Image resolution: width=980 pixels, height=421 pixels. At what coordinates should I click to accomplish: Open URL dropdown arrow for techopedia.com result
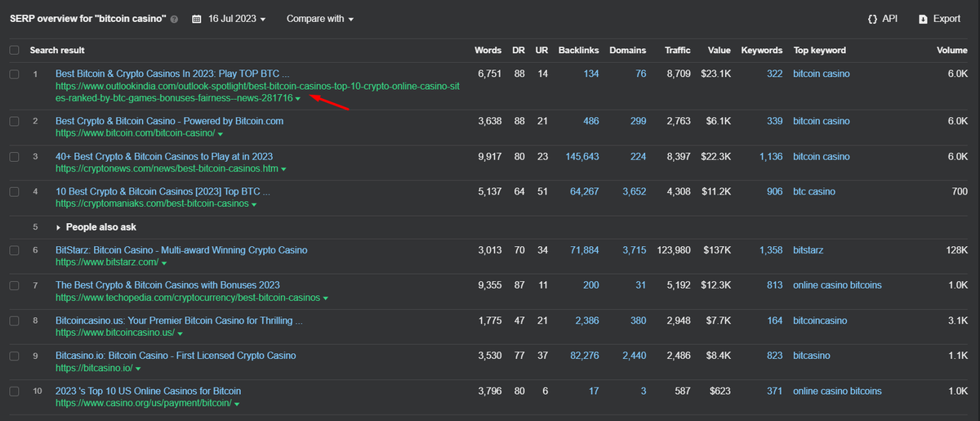(x=325, y=298)
